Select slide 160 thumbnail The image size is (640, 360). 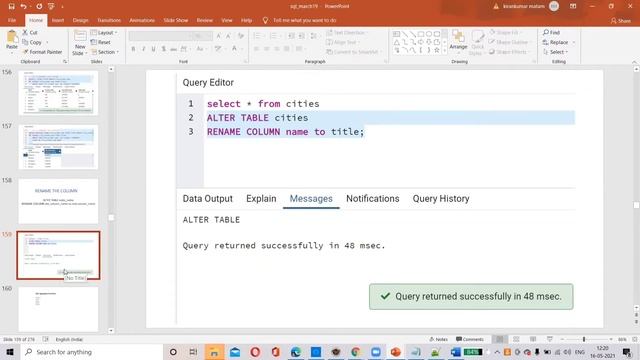[x=58, y=309]
